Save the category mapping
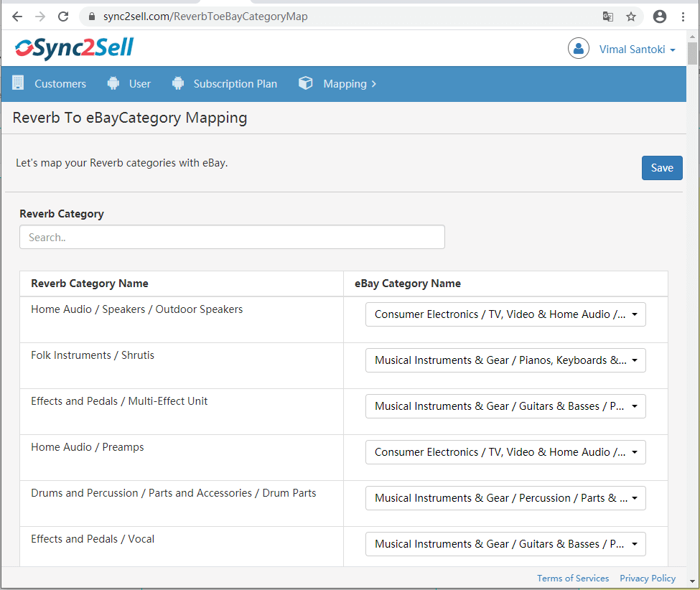The image size is (700, 590). point(662,168)
